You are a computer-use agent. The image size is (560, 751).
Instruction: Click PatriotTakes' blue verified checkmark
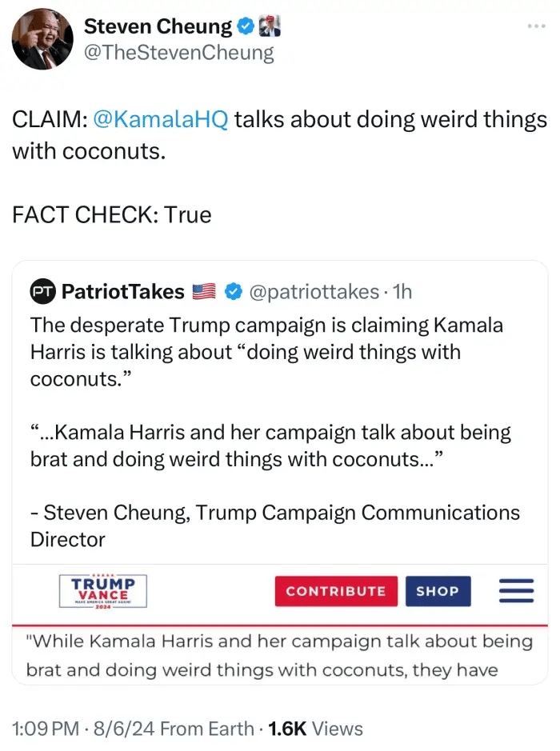pos(233,292)
